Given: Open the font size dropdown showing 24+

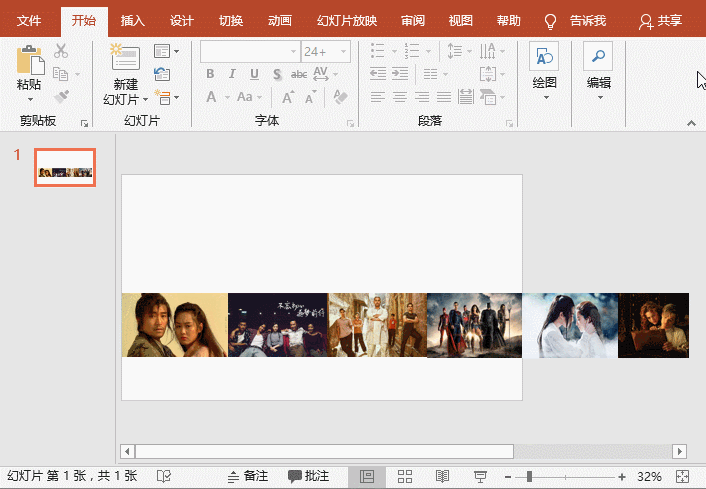Looking at the screenshot, I should 345,51.
